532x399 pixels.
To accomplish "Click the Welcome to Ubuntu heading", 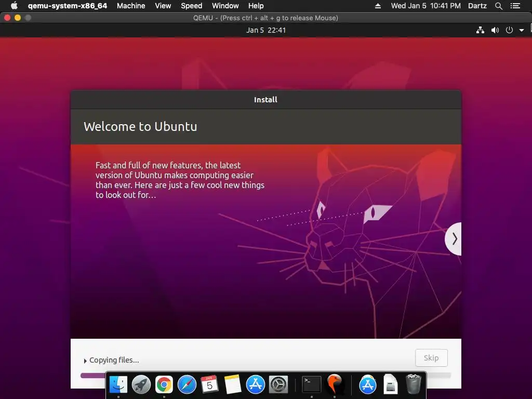I will 140,127.
